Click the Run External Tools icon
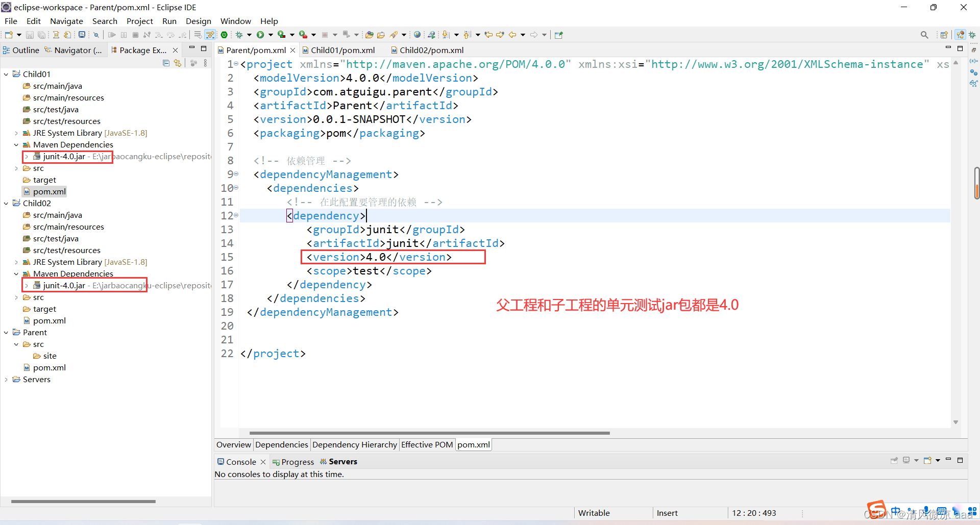This screenshot has height=525, width=980. (x=303, y=35)
